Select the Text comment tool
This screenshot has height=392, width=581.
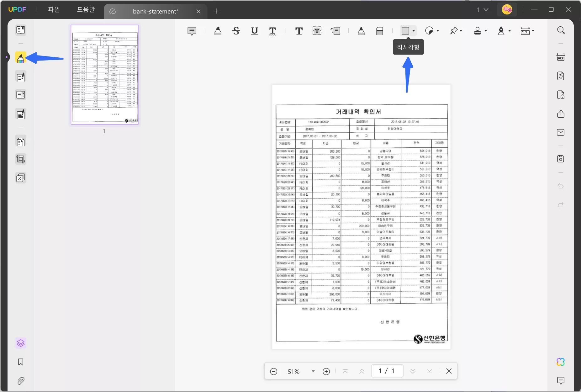coord(299,31)
